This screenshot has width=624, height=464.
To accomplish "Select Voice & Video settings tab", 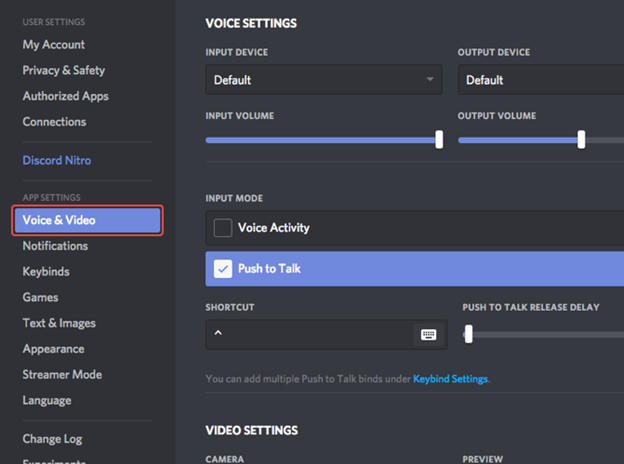I will (87, 220).
